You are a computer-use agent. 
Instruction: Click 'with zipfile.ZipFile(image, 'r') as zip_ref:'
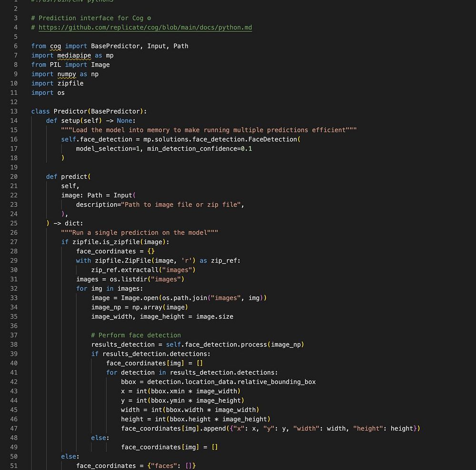[158, 261]
